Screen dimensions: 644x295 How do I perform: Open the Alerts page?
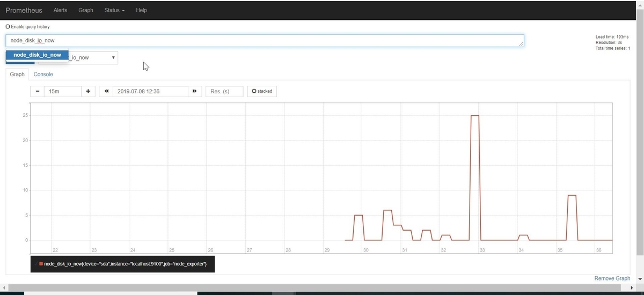[61, 10]
